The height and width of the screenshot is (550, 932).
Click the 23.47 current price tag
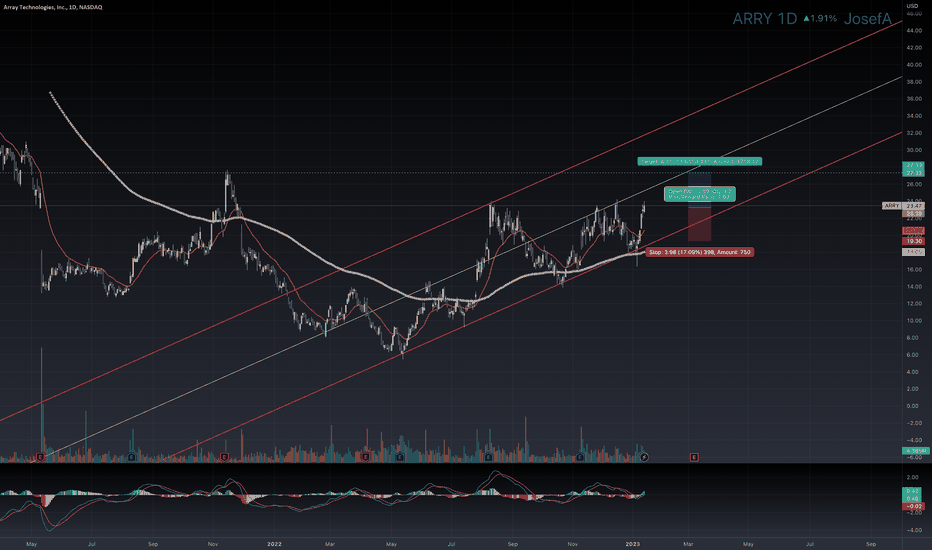tap(914, 206)
